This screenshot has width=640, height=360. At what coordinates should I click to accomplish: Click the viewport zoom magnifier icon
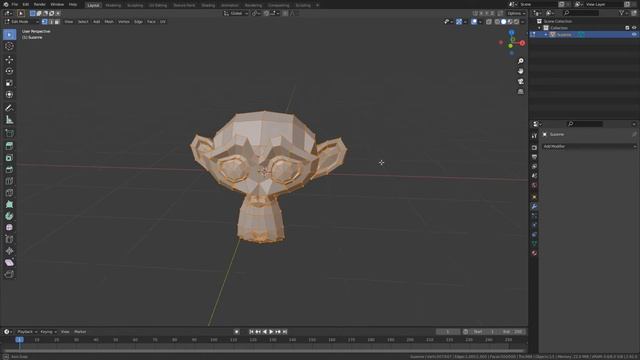pyautogui.click(x=520, y=61)
